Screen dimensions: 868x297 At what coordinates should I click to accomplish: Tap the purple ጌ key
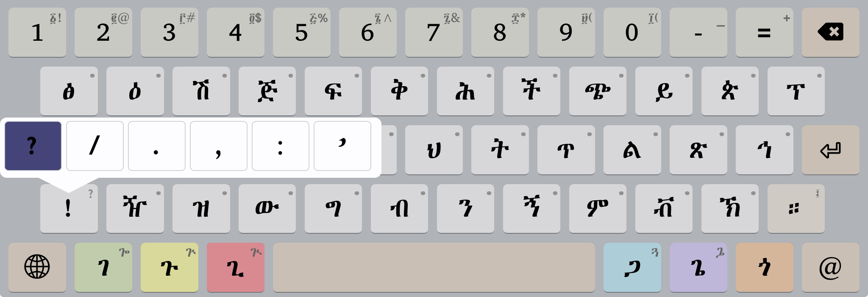pyautogui.click(x=698, y=267)
